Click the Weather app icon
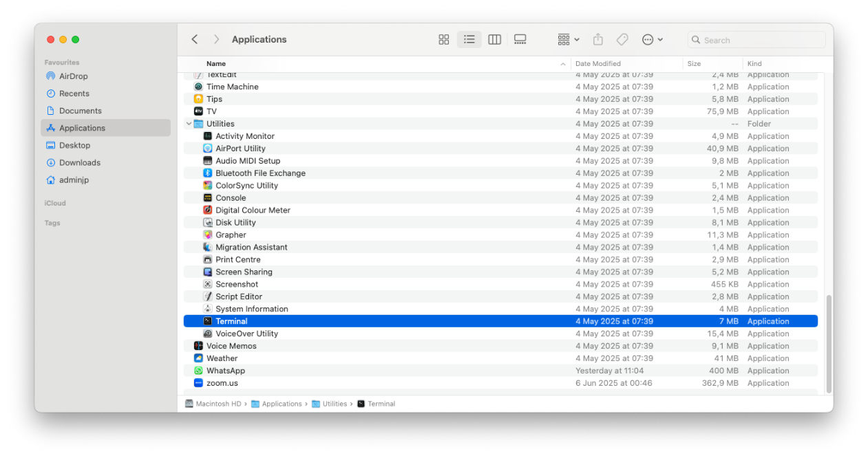 (x=198, y=358)
